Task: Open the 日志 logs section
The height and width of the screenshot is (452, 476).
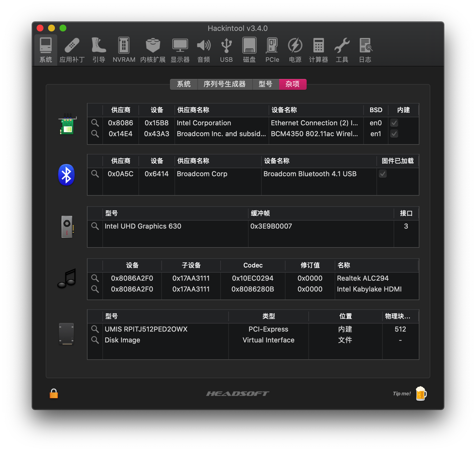Action: pyautogui.click(x=365, y=50)
